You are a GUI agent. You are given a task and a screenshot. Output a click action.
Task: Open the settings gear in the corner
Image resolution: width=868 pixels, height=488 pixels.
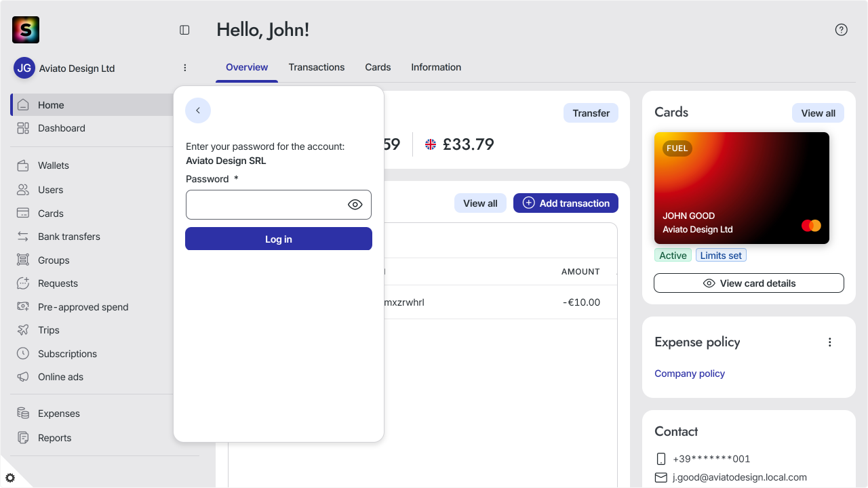click(x=10, y=478)
